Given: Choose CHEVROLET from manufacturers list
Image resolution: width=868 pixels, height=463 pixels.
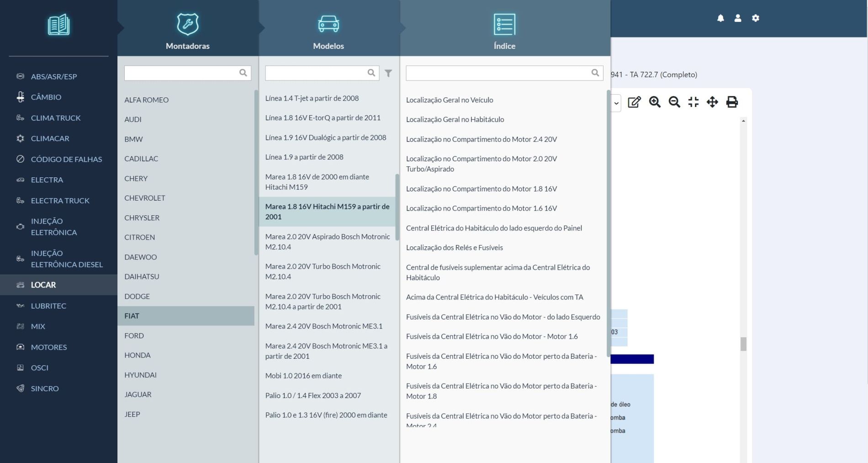Looking at the screenshot, I should point(145,198).
